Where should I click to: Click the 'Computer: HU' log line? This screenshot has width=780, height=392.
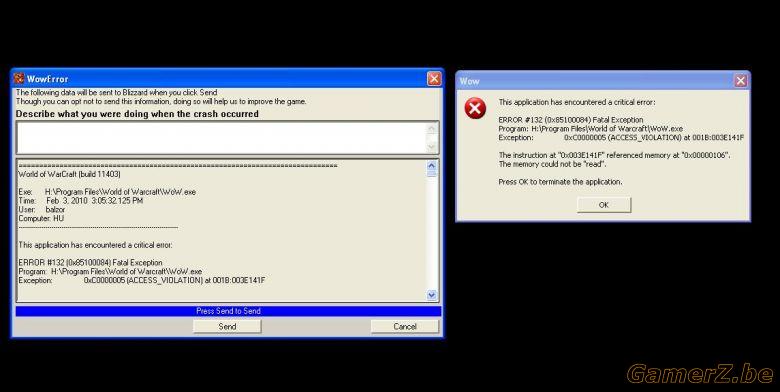click(41, 218)
